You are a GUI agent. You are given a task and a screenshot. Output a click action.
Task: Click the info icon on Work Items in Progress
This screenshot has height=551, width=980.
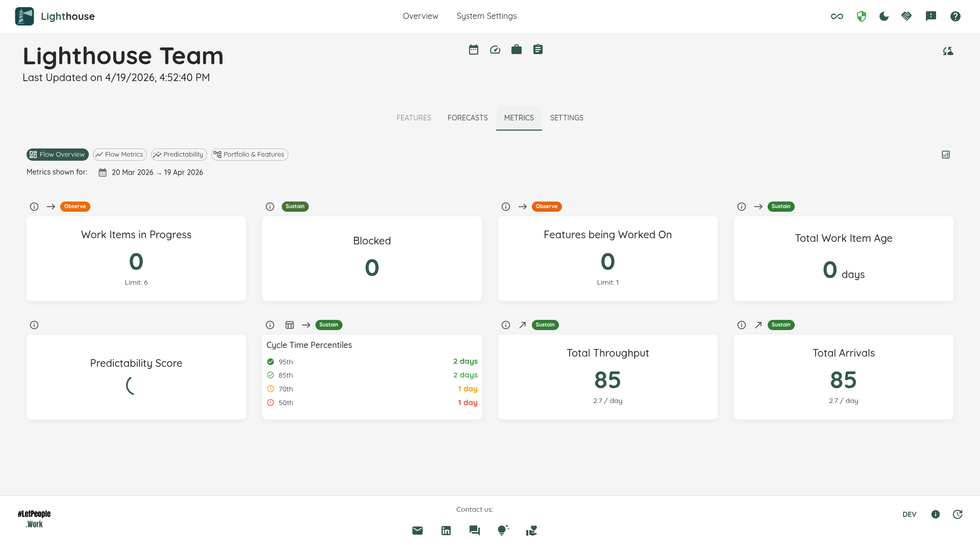pos(34,207)
